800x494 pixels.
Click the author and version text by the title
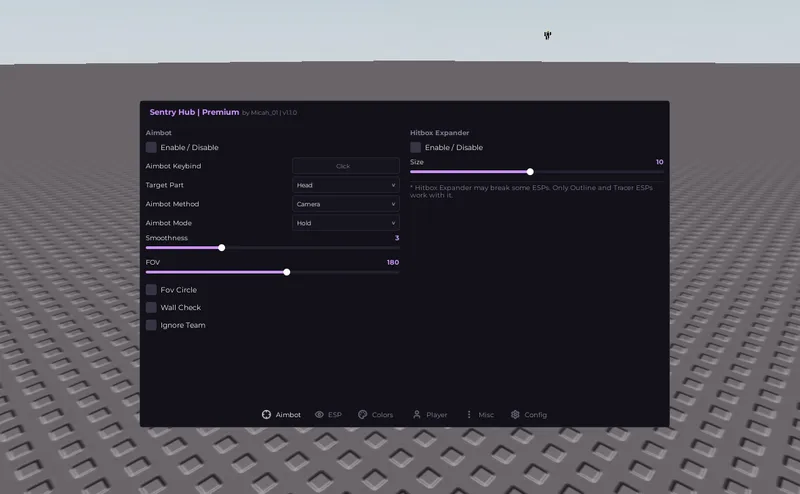click(269, 113)
